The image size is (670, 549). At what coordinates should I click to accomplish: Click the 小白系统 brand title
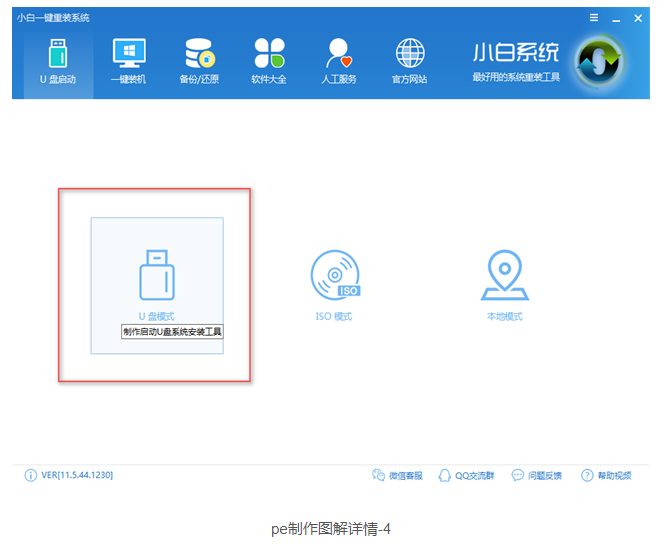516,53
